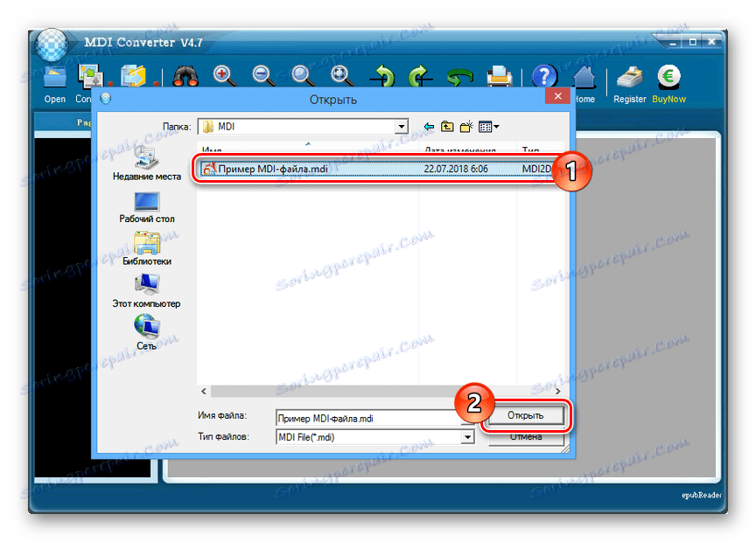The height and width of the screenshot is (542, 756).
Task: Click the up-one-level folder icon
Action: (446, 125)
